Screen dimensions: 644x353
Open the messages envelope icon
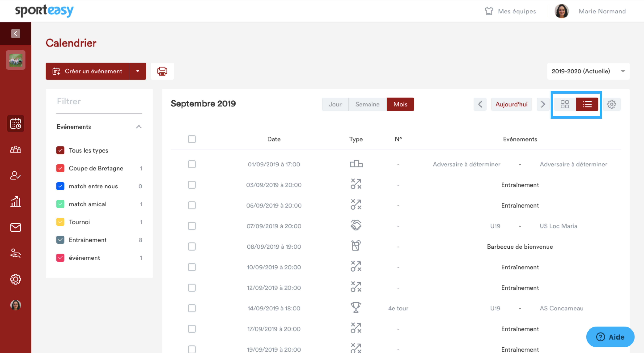tap(16, 227)
